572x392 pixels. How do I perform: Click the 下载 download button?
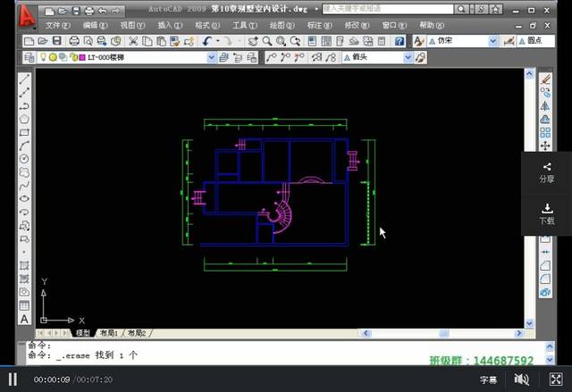[546, 214]
